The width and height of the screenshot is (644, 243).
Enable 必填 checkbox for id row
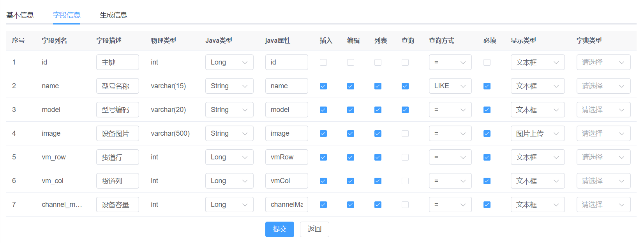(487, 63)
